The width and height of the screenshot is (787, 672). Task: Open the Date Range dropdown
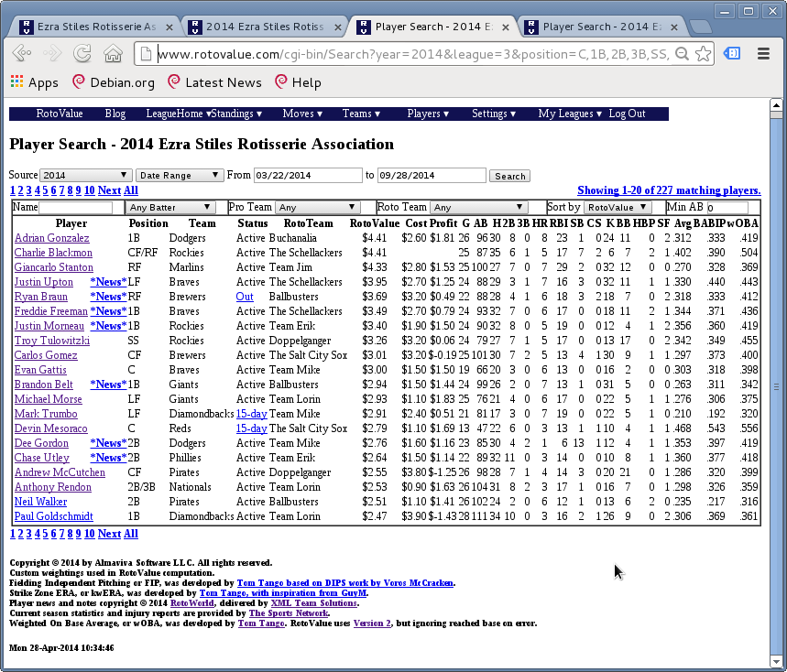coord(180,175)
